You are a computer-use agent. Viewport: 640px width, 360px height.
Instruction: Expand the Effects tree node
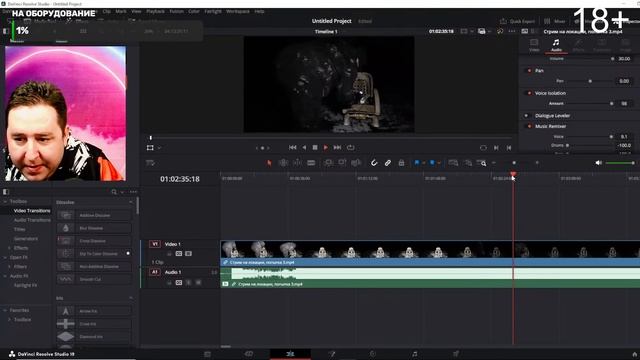click(x=9, y=248)
